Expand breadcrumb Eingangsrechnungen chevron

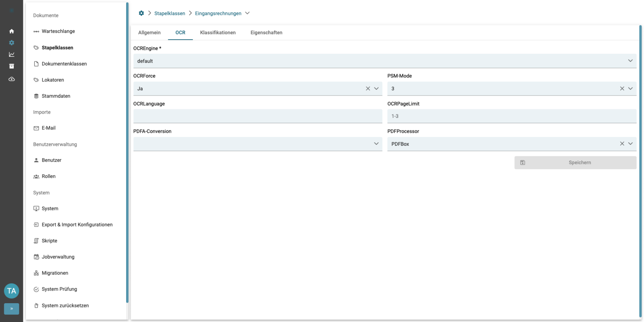[247, 13]
